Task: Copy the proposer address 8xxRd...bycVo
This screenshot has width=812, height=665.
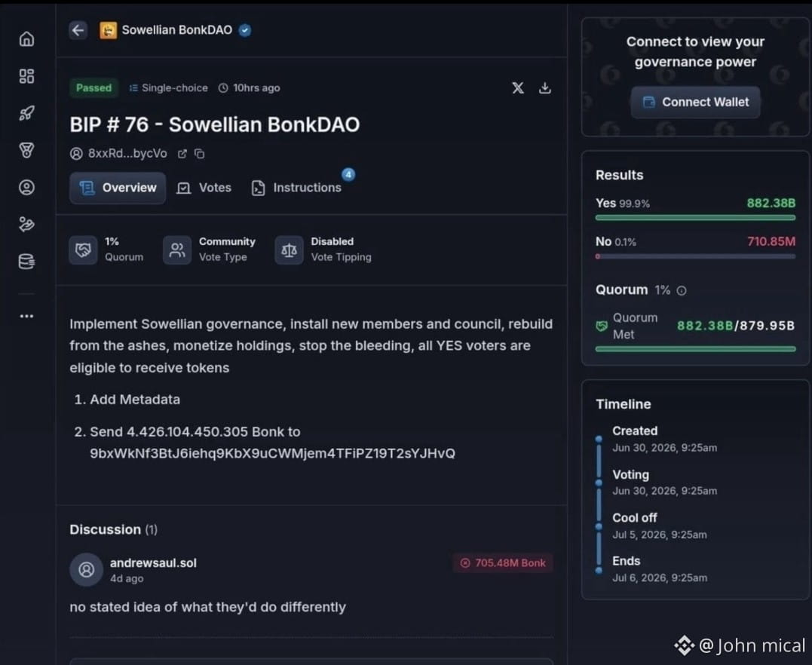Action: coord(199,154)
